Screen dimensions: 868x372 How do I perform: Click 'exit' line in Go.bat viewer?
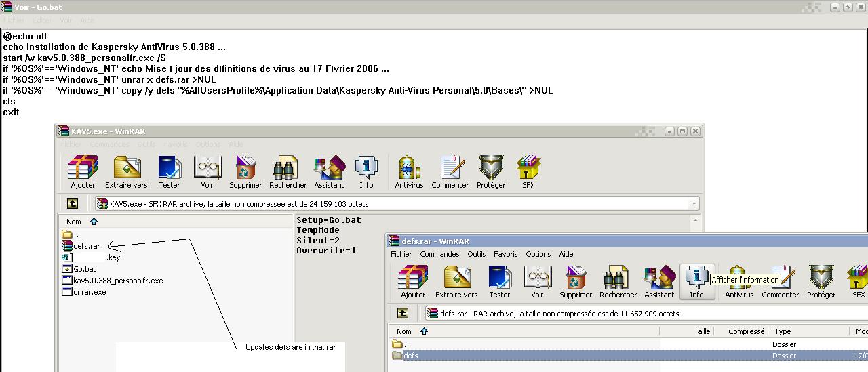(x=11, y=112)
